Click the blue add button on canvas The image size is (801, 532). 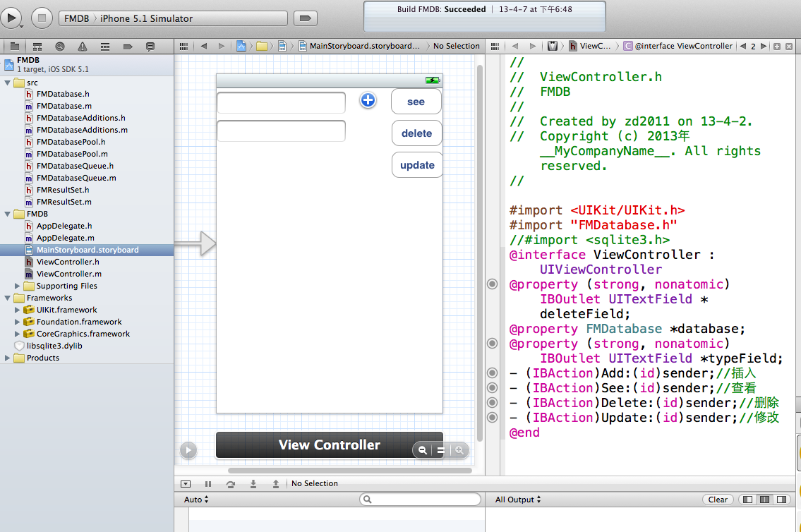(x=368, y=100)
